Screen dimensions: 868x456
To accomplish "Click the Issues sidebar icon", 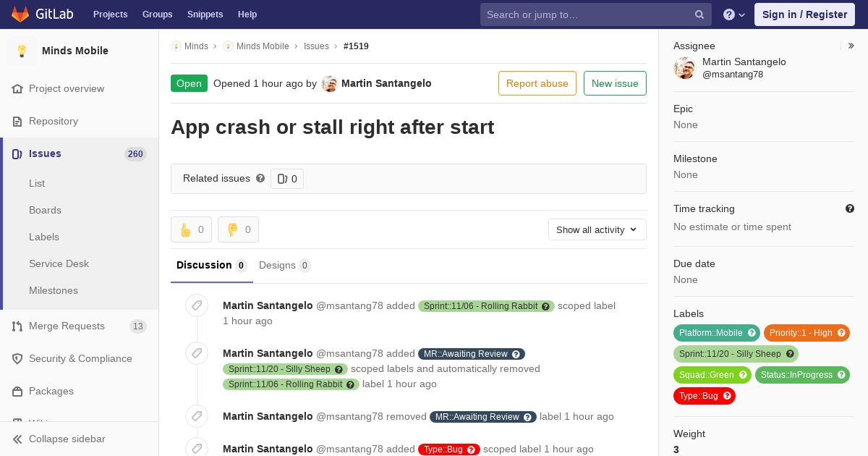I will click(x=17, y=153).
